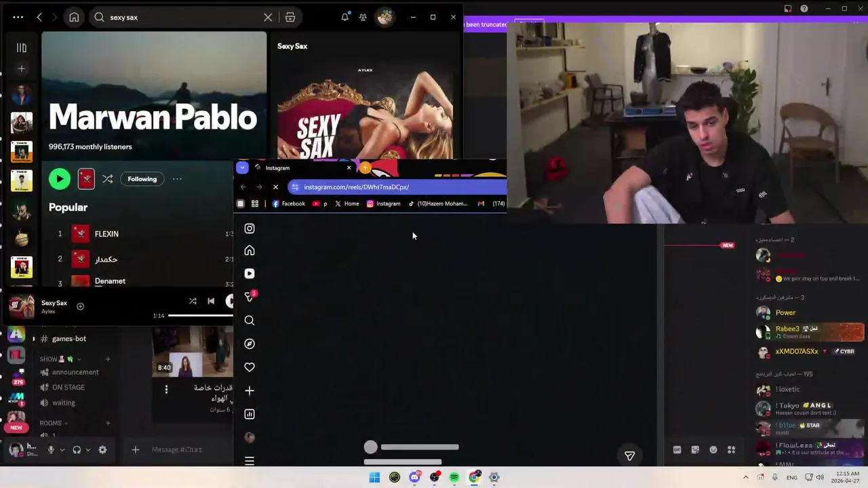The height and width of the screenshot is (488, 868).
Task: Open browser tab list dropdown
Action: click(x=242, y=167)
